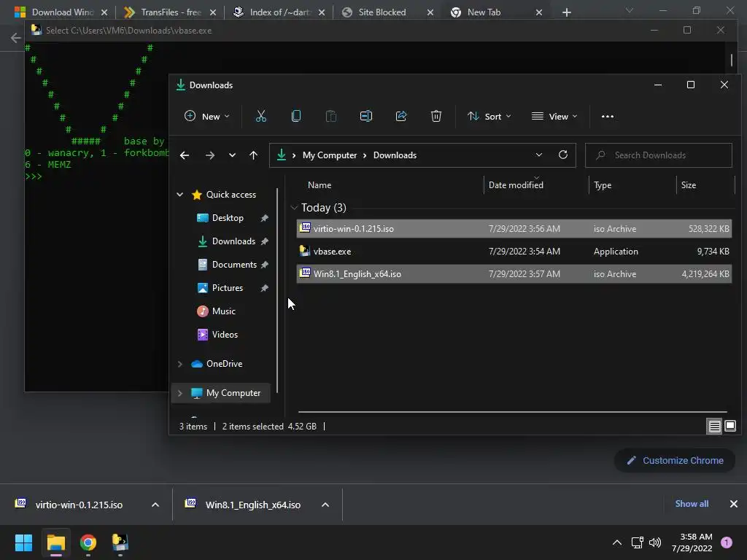Click the Cut scissors icon in Explorer toolbar
747x560 pixels.
pos(261,116)
